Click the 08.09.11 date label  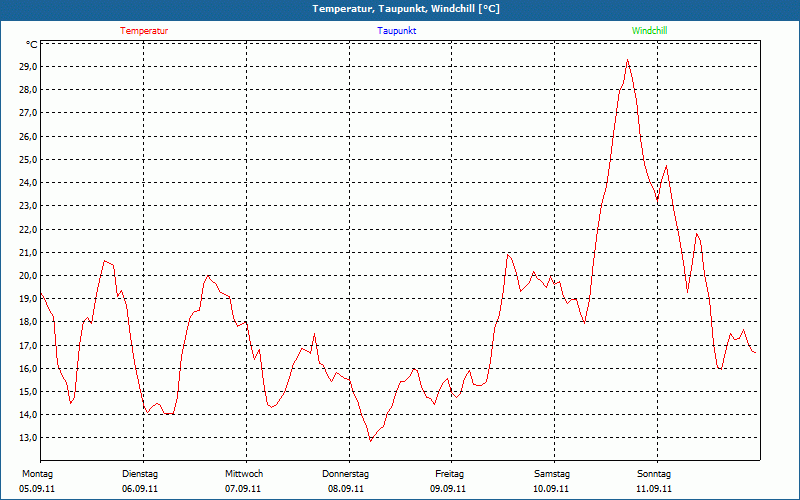pyautogui.click(x=346, y=489)
